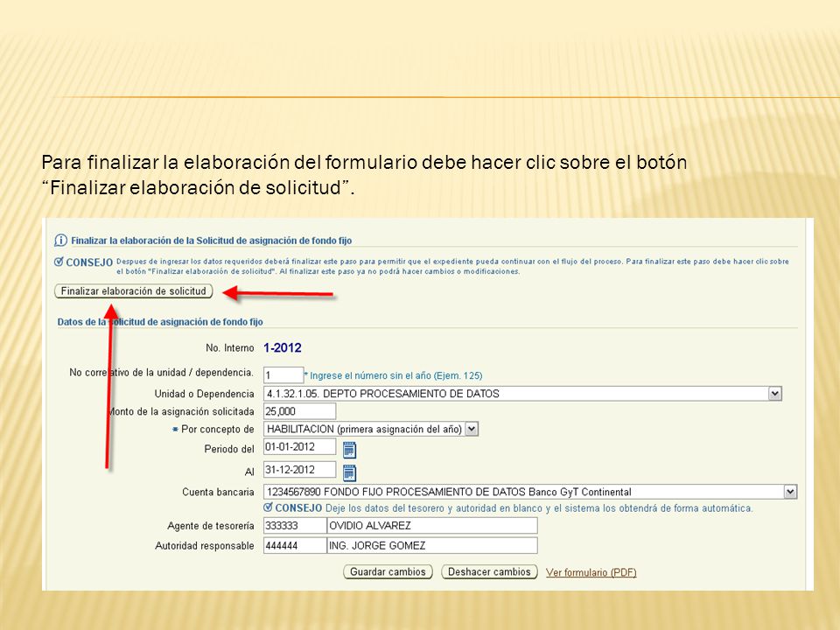Screen dimensions: 840x630
Task: Expand the Por concepto de dropdown arrow
Action: (x=472, y=429)
